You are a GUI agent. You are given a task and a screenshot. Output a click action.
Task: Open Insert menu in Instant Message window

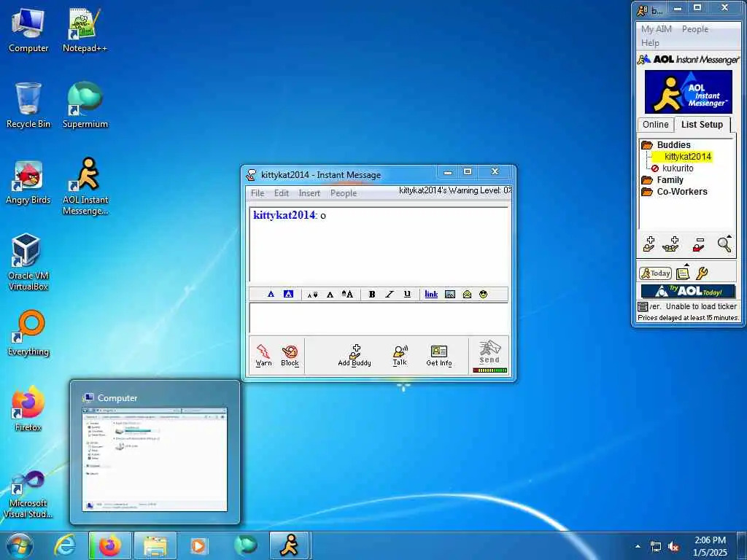(x=309, y=192)
